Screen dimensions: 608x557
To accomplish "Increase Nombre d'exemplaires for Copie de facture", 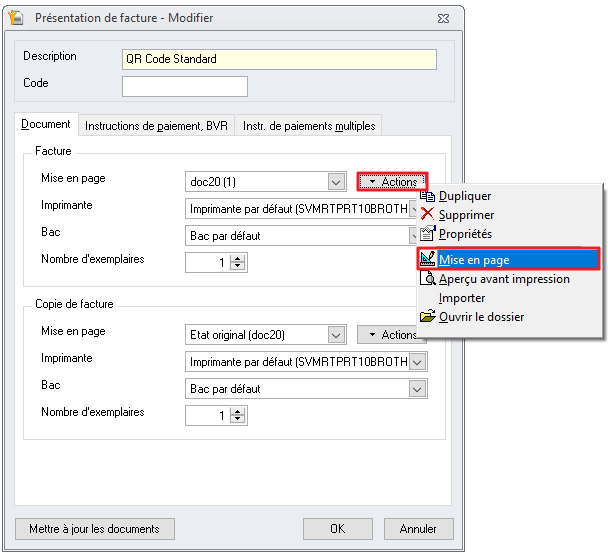I will click(238, 411).
